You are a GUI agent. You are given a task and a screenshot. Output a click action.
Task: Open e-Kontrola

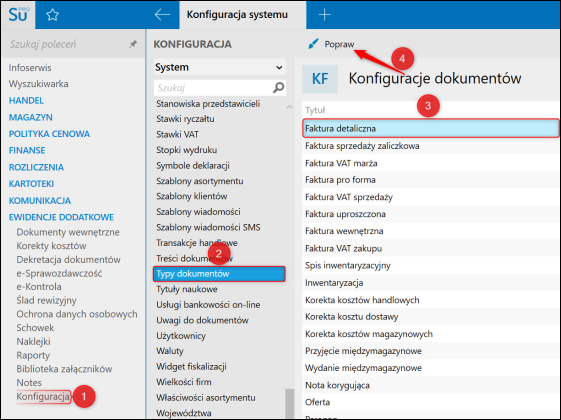tap(39, 287)
